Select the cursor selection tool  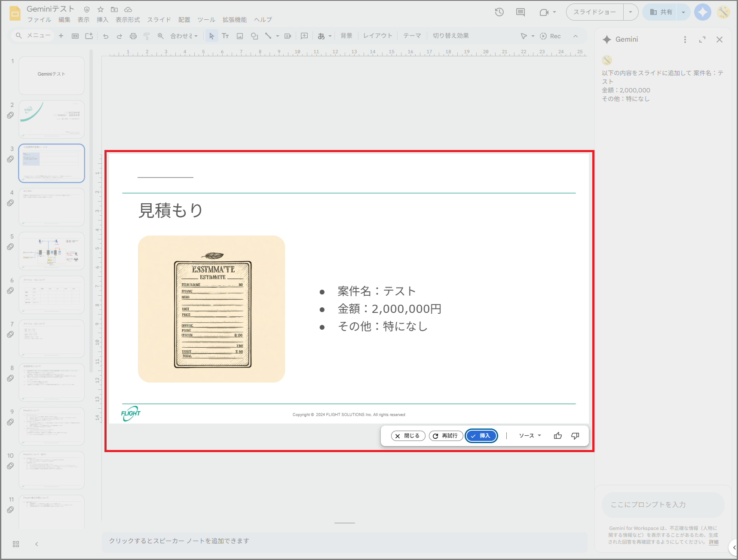[x=211, y=36]
